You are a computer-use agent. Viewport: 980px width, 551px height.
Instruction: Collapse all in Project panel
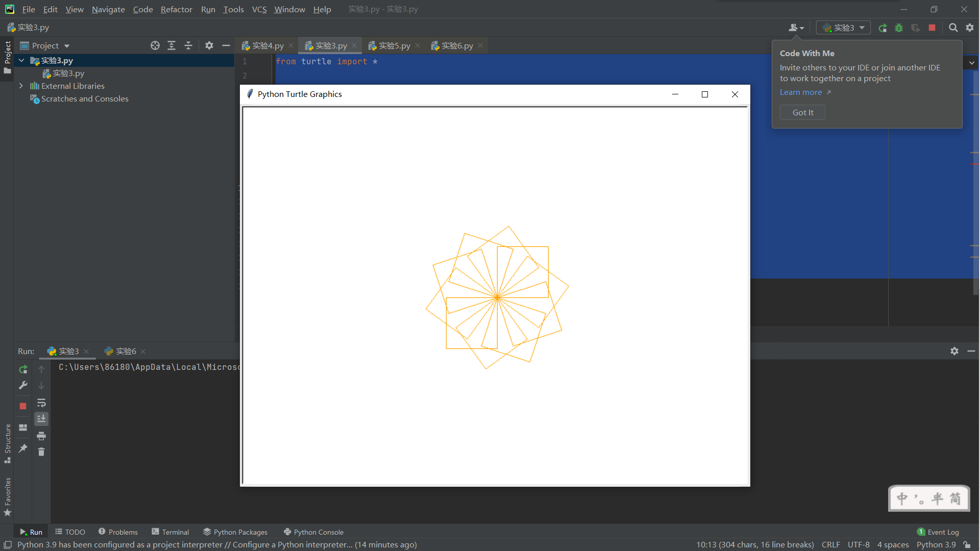point(188,45)
